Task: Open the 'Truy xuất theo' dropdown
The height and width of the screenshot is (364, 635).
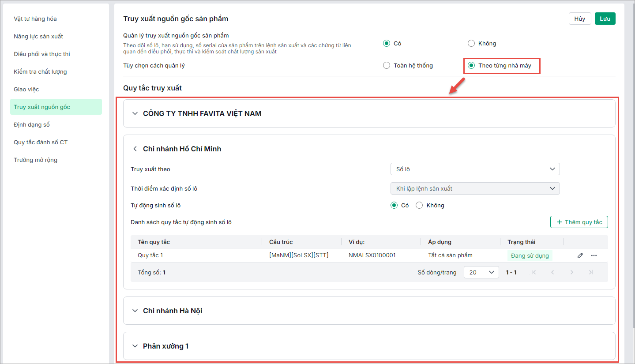Action: 475,169
